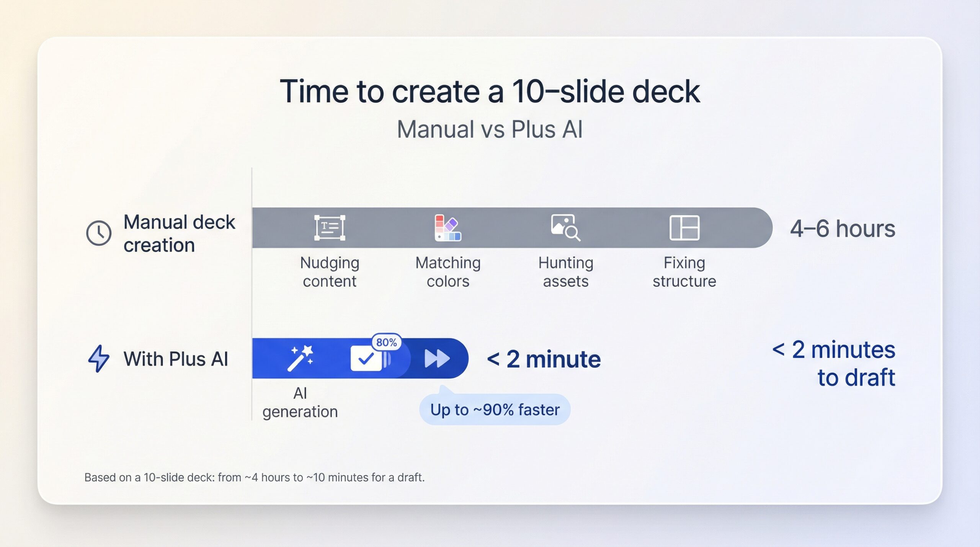Click the clock icon beside Manual deck creation
This screenshot has width=980, height=547.
point(99,233)
